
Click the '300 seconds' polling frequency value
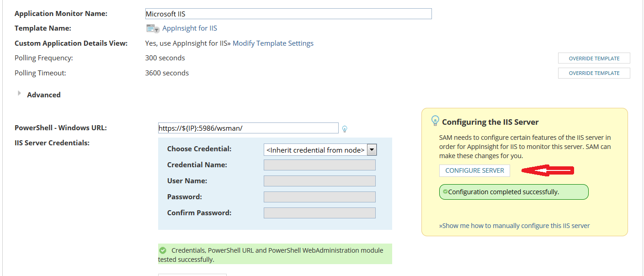(165, 58)
